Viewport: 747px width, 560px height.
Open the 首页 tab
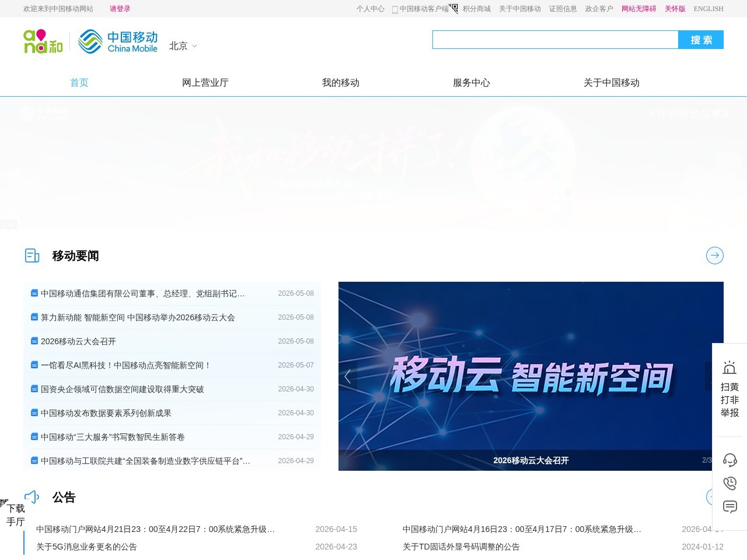coord(79,83)
